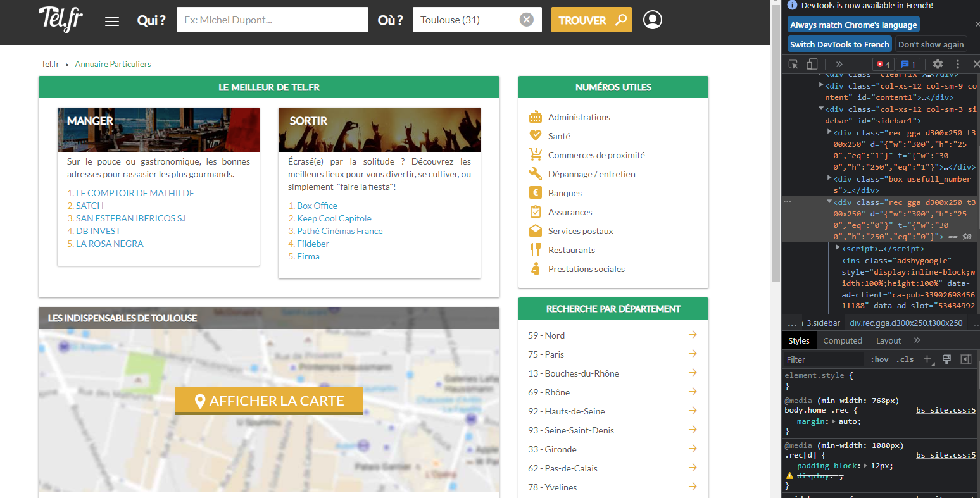This screenshot has width=980, height=498.
Task: Click the new style rule plus icon
Action: coord(927,359)
